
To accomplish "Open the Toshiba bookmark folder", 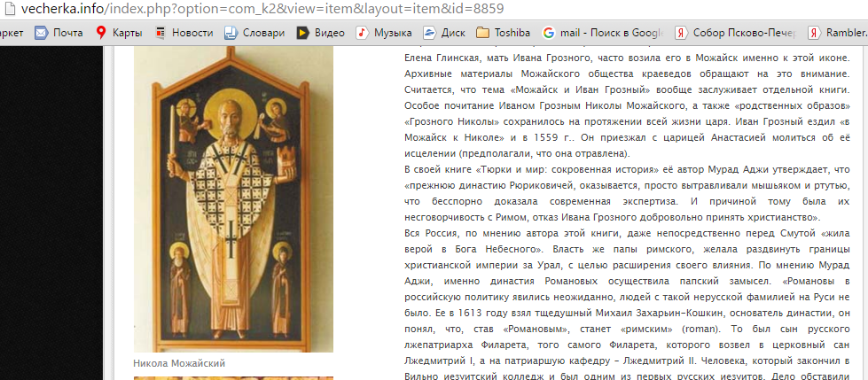I will [504, 33].
